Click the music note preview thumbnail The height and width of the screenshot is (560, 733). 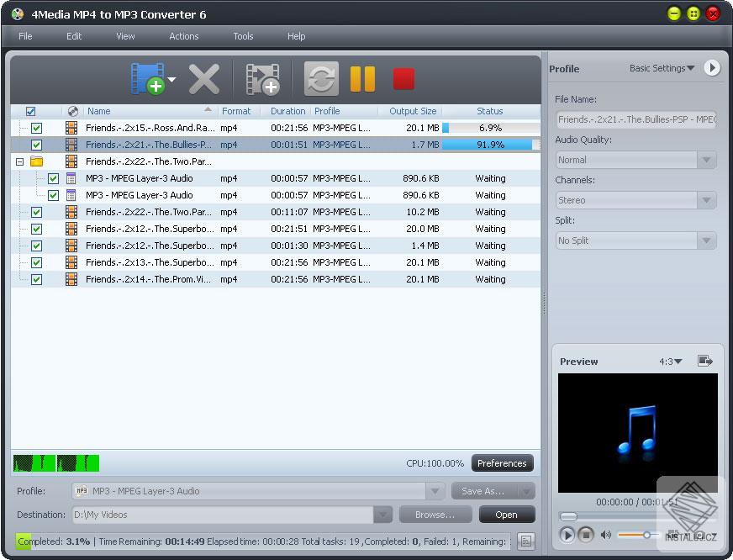coord(638,432)
